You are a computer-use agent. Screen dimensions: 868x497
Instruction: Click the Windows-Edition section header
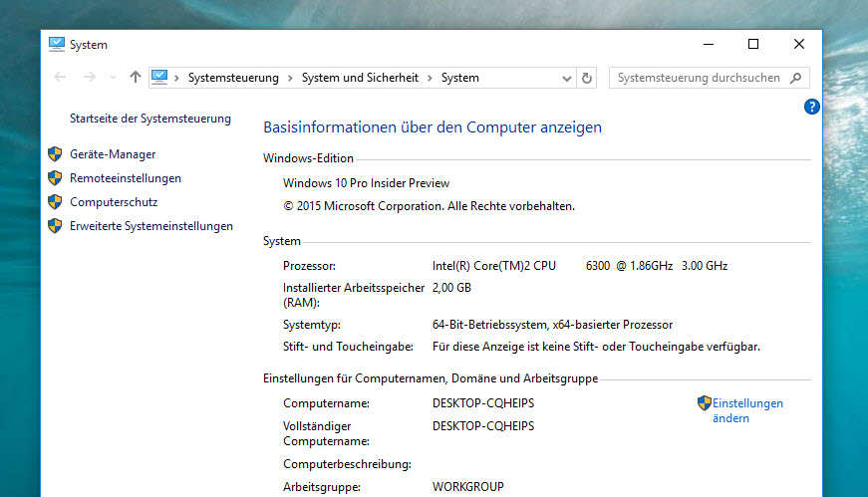pos(308,158)
